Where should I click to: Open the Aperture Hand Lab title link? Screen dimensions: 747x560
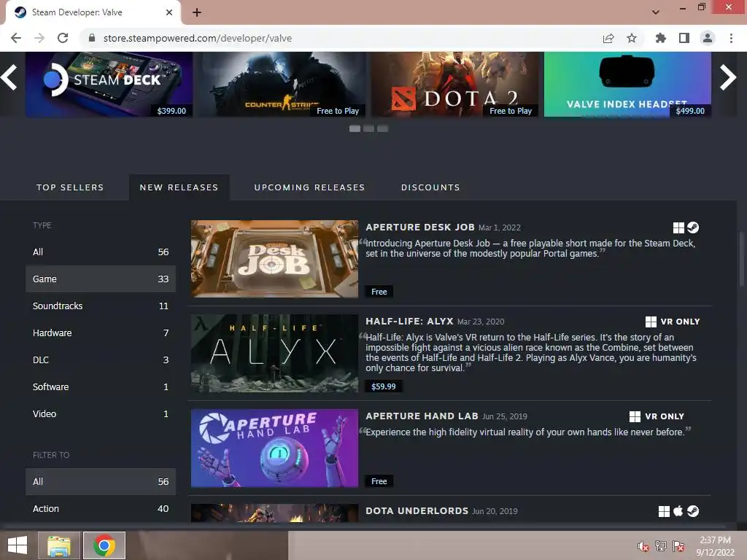pos(422,416)
